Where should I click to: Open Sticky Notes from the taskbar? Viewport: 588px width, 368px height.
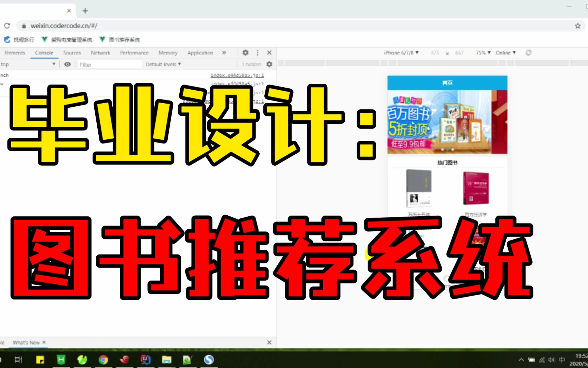[x=40, y=359]
